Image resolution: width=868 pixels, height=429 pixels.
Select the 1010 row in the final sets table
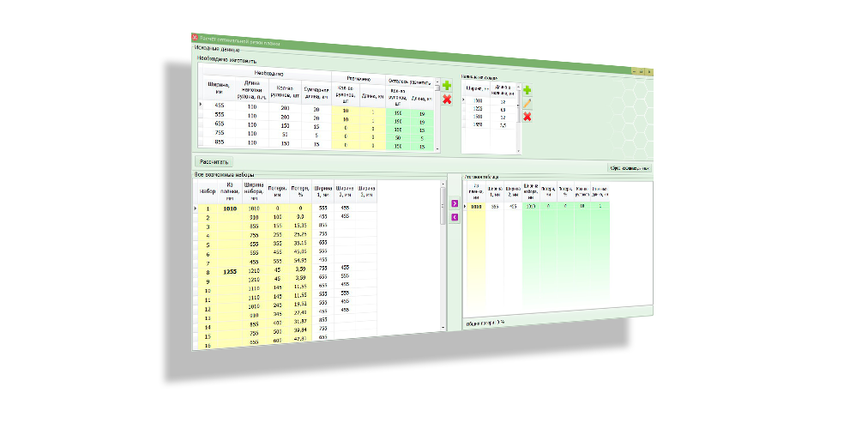click(474, 206)
